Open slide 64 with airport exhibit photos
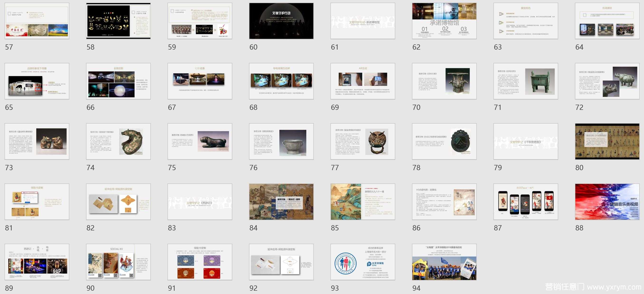This screenshot has height=294, width=644. pos(607,21)
